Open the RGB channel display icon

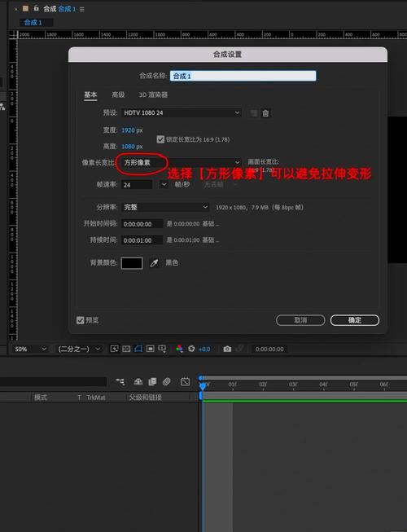(x=179, y=349)
